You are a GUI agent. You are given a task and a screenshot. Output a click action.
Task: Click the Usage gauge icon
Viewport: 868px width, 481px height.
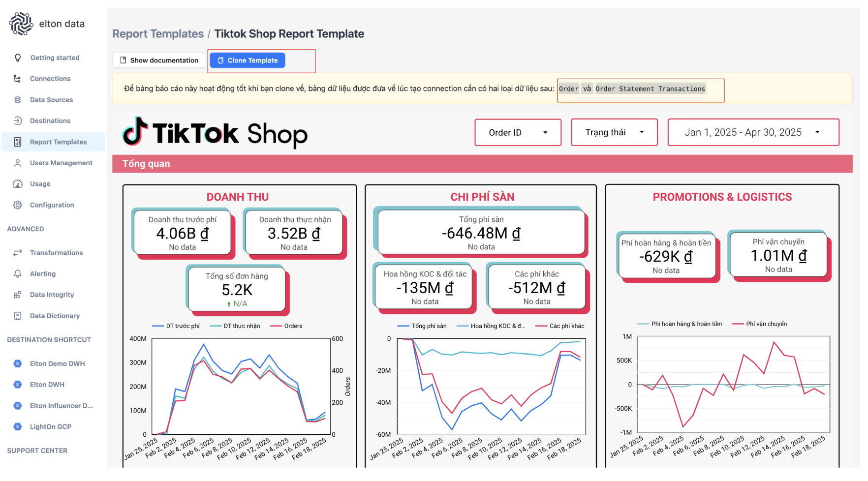click(18, 184)
